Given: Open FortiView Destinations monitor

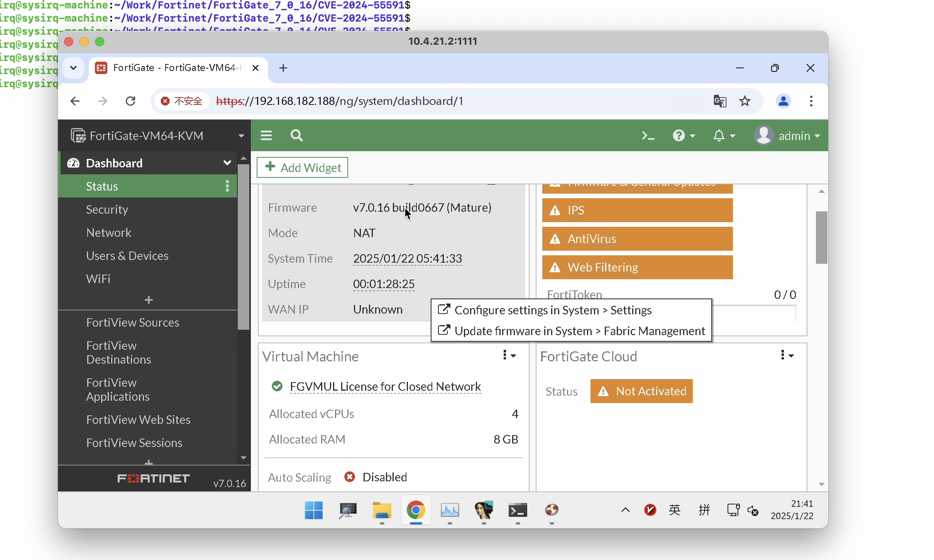Looking at the screenshot, I should pos(119,353).
